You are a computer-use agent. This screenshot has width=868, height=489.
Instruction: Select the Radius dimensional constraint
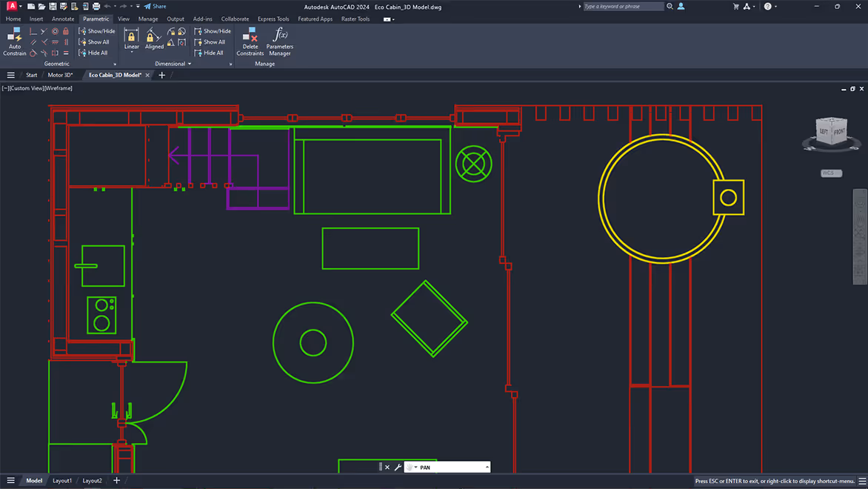(171, 31)
